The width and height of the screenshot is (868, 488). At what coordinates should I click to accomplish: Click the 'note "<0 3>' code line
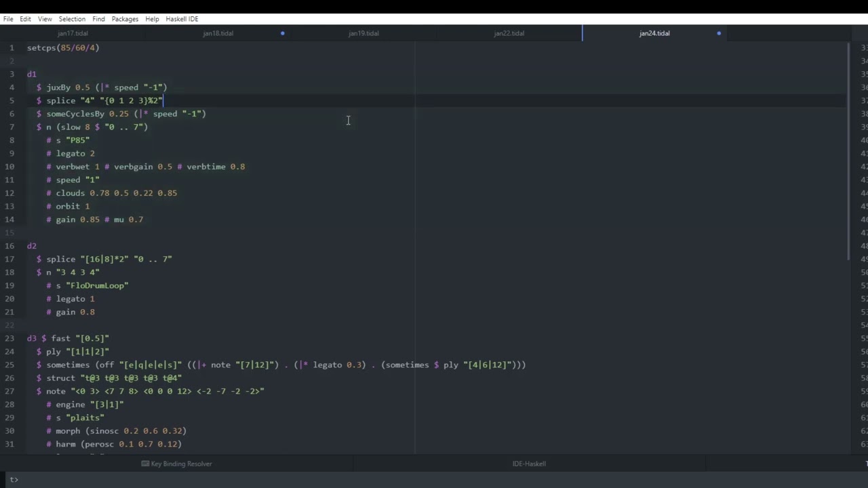click(151, 392)
